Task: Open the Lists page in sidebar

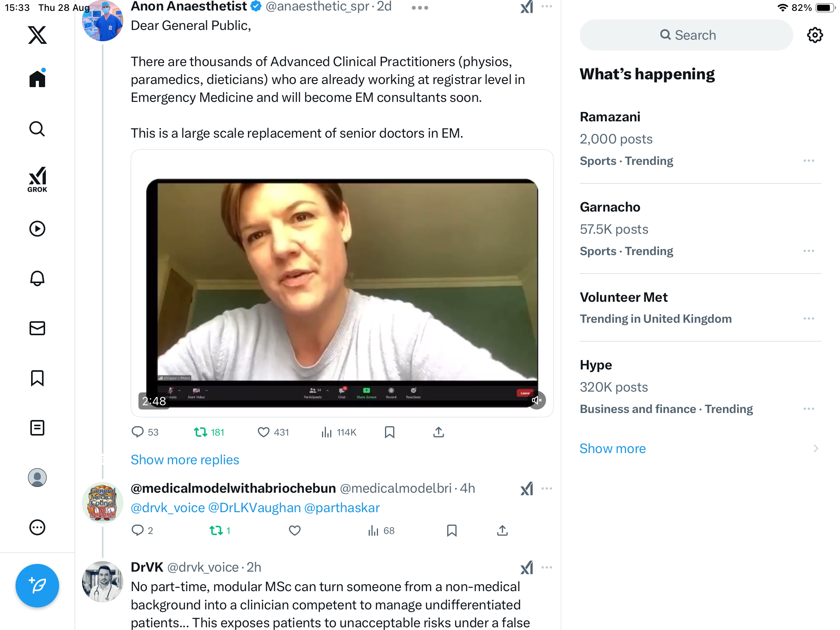Action: pyautogui.click(x=37, y=428)
